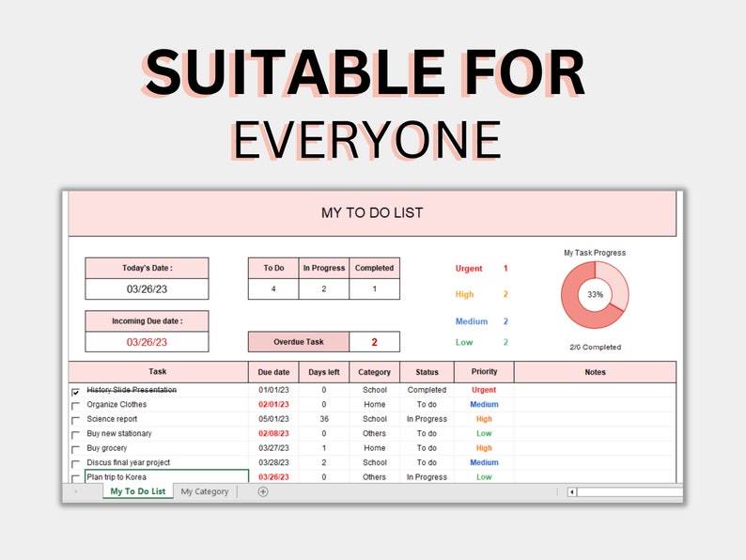
Task: Click Science report status In Progress
Action: [x=427, y=419]
